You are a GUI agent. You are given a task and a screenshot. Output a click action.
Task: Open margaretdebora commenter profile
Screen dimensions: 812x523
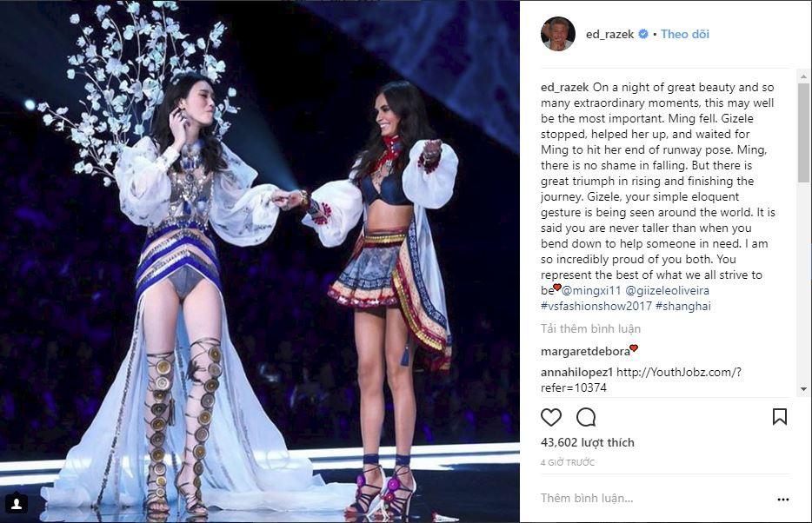585,351
